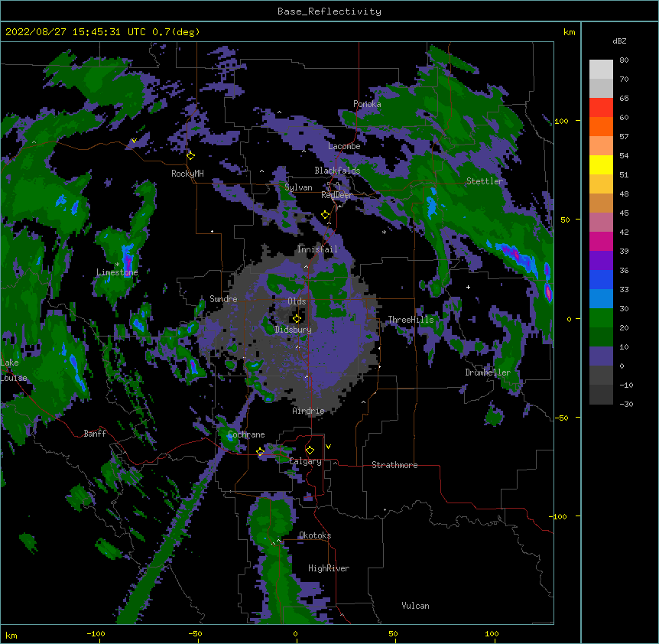Select the magenta 39-42 dBZ legend swatch
Viewport: 659px width, 644px height.
coord(601,241)
